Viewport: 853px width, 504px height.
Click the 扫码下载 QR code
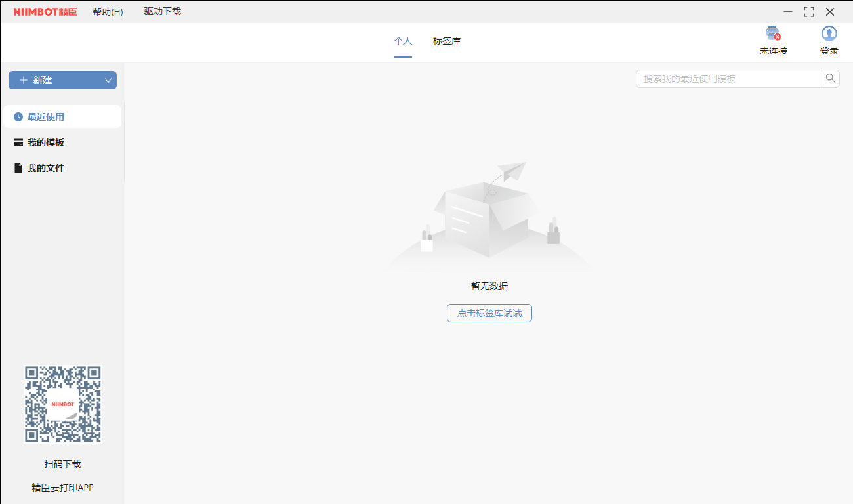(62, 404)
